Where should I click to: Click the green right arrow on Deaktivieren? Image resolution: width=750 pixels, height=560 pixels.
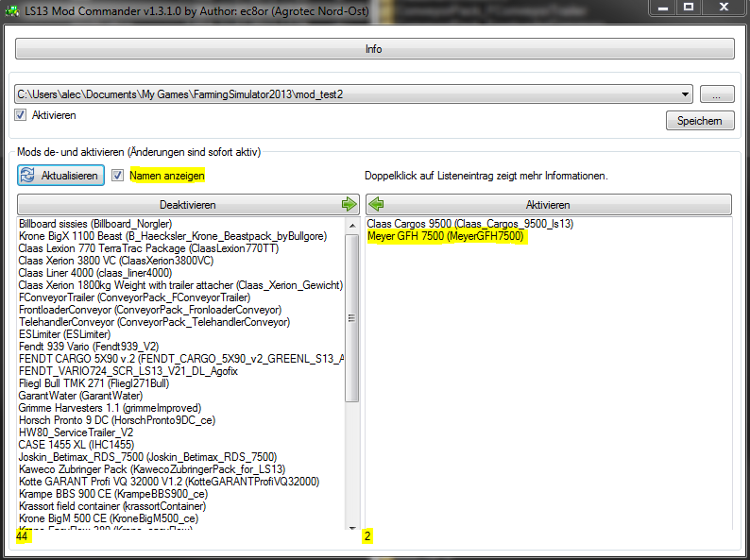coord(349,204)
